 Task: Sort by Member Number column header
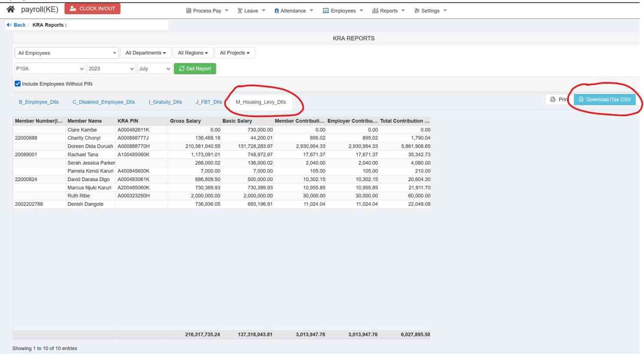39,121
